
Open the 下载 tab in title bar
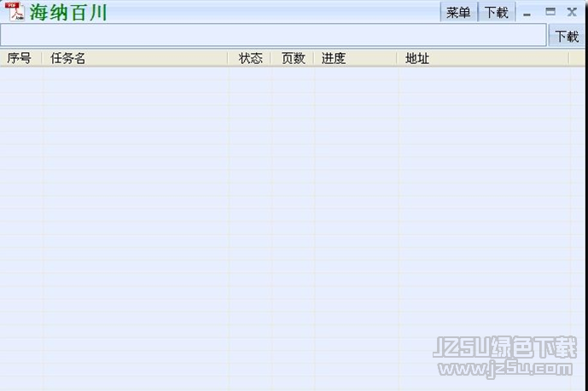click(496, 13)
